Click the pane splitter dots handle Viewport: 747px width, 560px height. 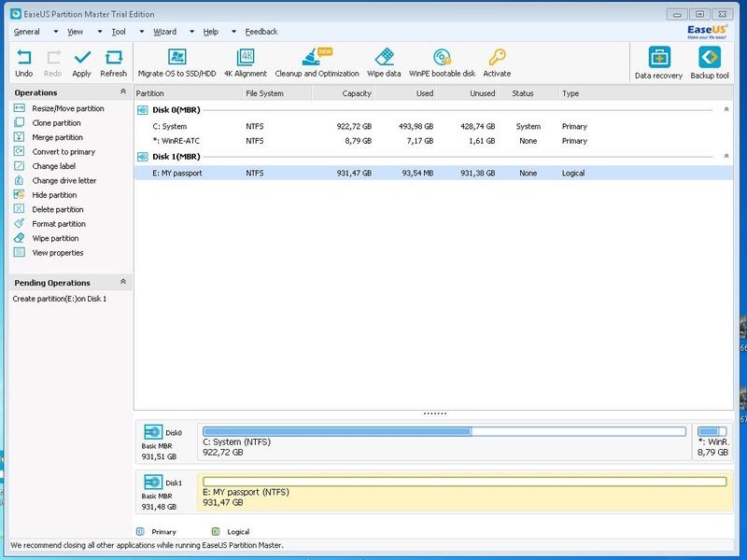click(x=434, y=413)
